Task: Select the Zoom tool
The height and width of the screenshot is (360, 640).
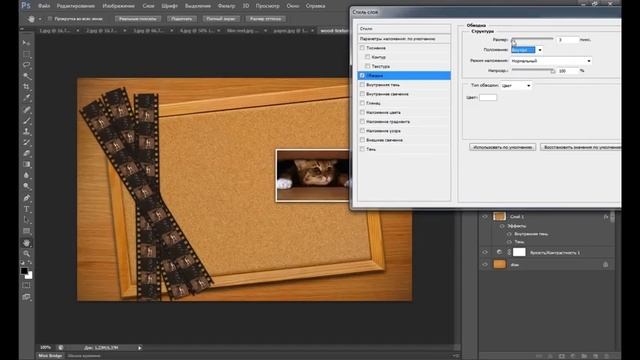Action: point(27,254)
